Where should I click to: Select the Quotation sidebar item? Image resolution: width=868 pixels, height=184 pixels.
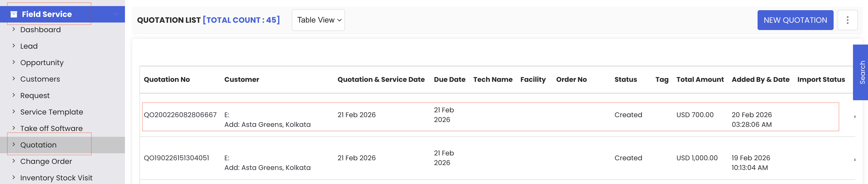[39, 145]
